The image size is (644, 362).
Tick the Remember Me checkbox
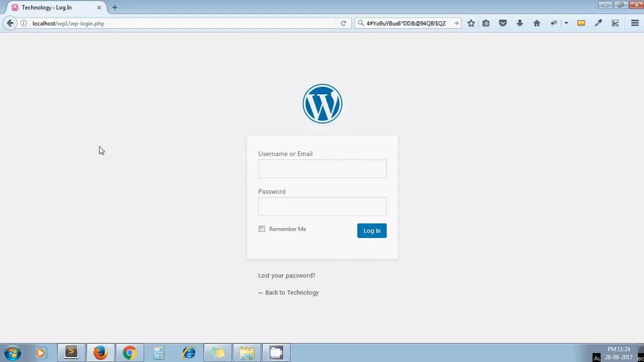tap(262, 229)
